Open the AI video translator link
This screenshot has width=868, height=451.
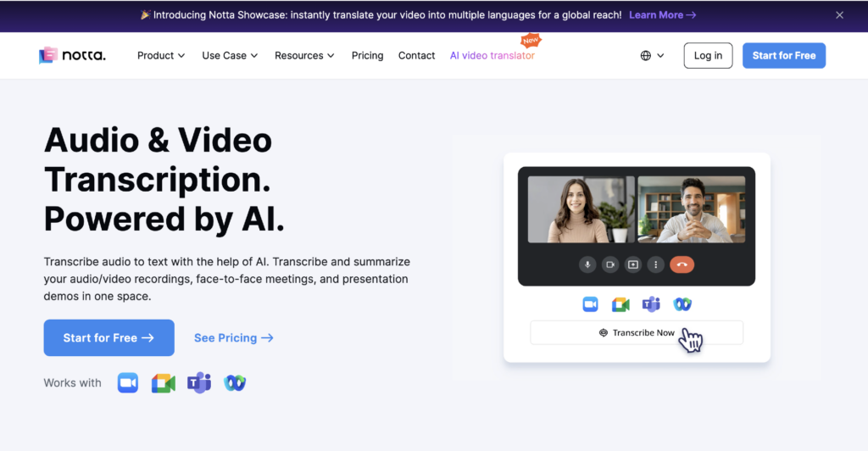point(492,55)
